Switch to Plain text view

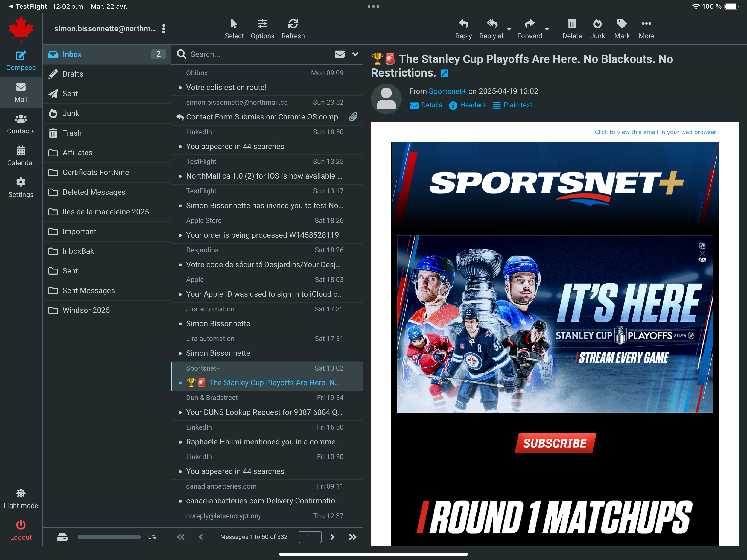coord(512,105)
